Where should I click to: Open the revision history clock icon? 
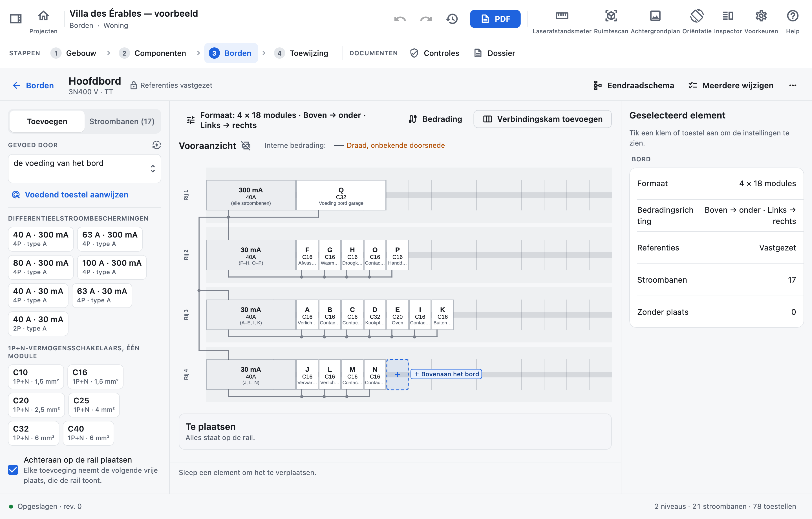point(452,19)
